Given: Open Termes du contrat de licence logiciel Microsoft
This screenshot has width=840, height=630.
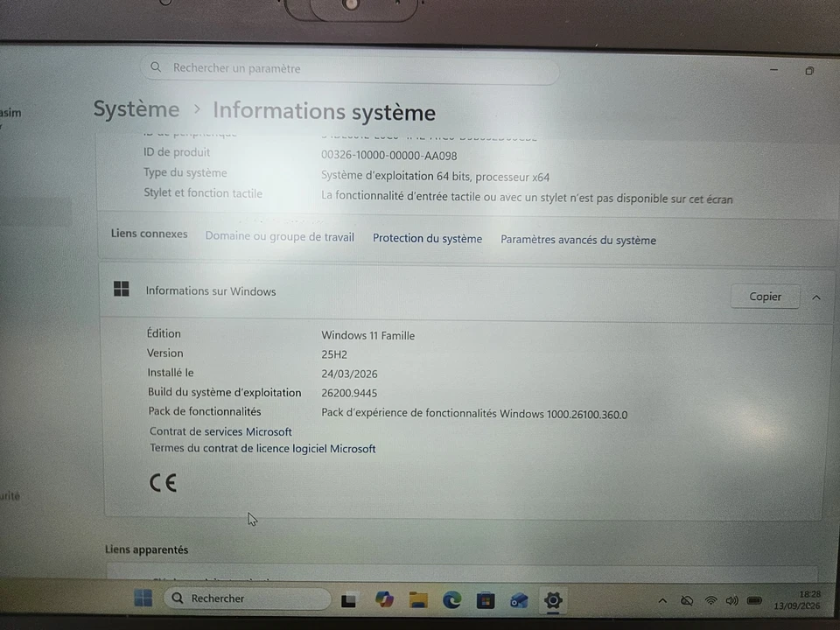Looking at the screenshot, I should pyautogui.click(x=262, y=448).
